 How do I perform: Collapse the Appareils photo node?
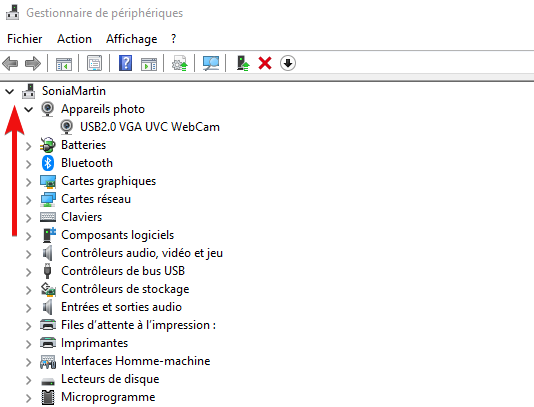pos(29,109)
